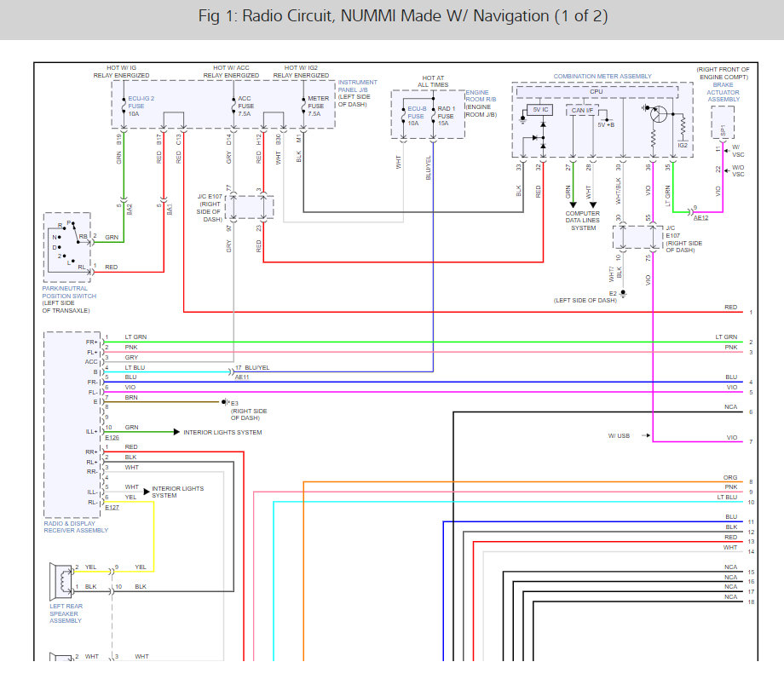Click the 'W/ USB' note
The height and width of the screenshot is (685, 784).
click(x=619, y=436)
